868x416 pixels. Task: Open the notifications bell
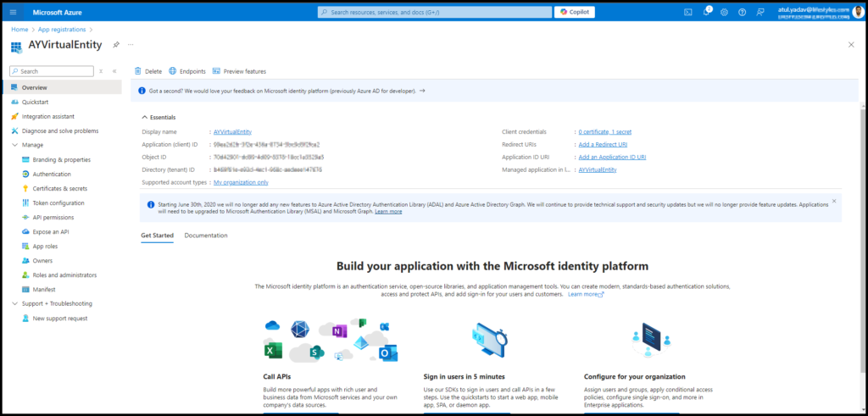tap(706, 12)
